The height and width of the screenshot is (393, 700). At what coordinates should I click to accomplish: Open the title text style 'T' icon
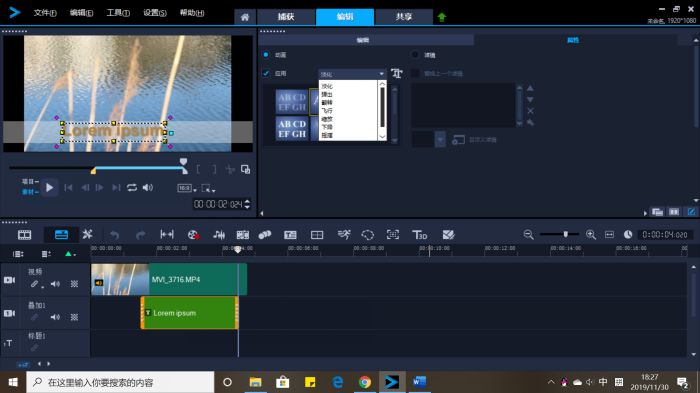coord(396,73)
